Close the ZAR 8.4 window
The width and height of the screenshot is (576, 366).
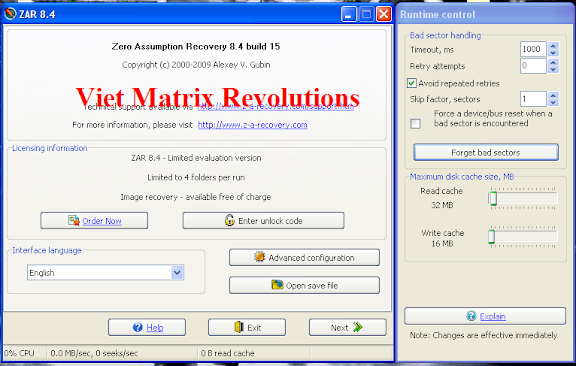pyautogui.click(x=384, y=14)
